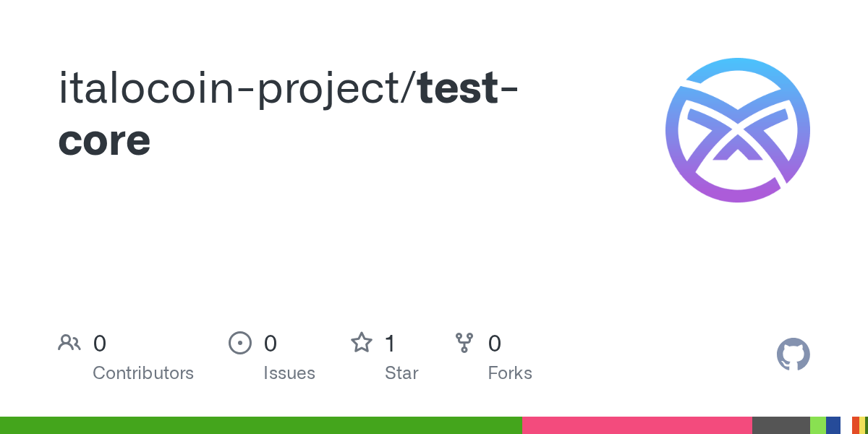This screenshot has width=868, height=434.
Task: Click the bold word "core" in title
Action: pyautogui.click(x=104, y=140)
